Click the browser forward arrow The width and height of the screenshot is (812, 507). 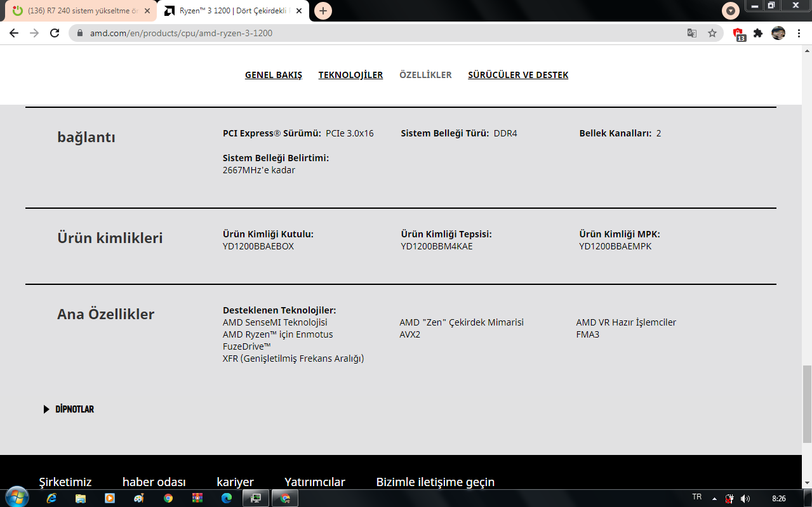pyautogui.click(x=34, y=33)
